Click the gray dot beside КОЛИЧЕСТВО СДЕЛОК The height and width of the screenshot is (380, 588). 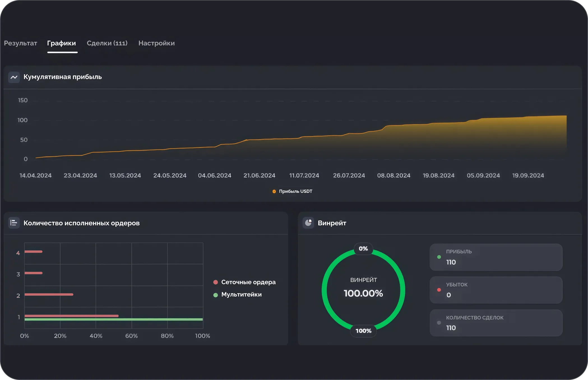click(x=439, y=323)
